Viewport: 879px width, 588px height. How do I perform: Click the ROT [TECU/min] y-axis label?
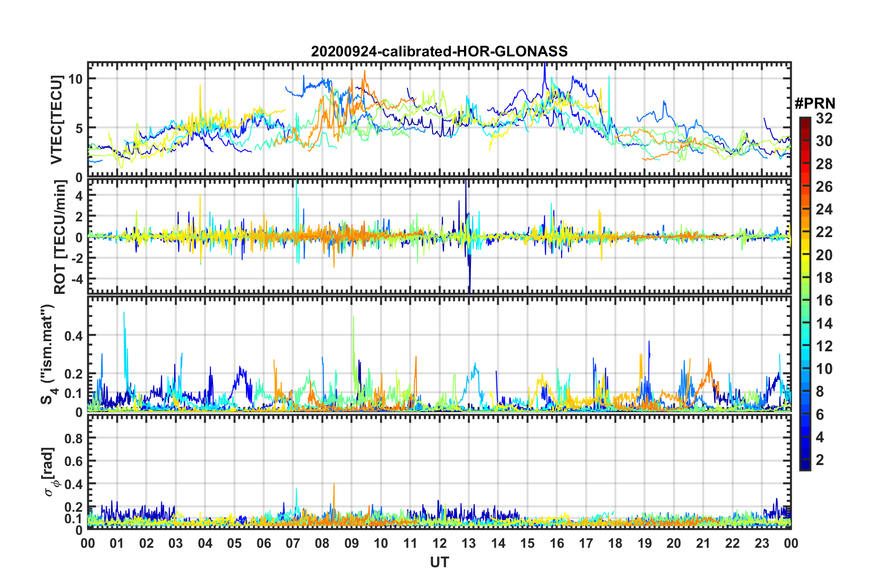pos(60,237)
